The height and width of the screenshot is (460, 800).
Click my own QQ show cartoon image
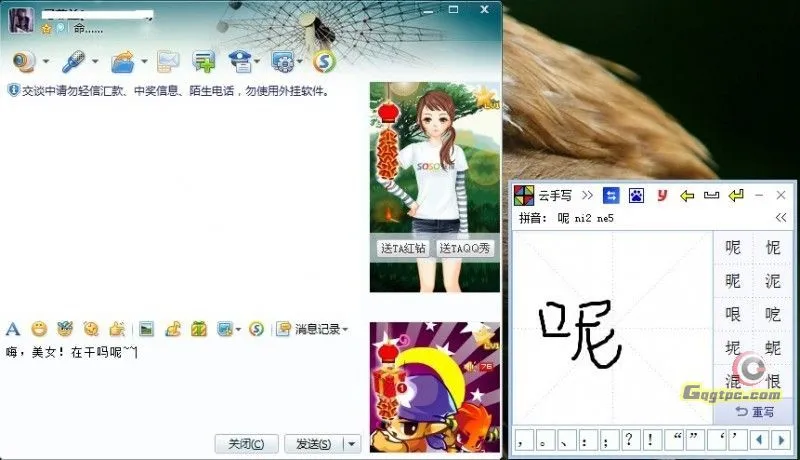tap(435, 387)
